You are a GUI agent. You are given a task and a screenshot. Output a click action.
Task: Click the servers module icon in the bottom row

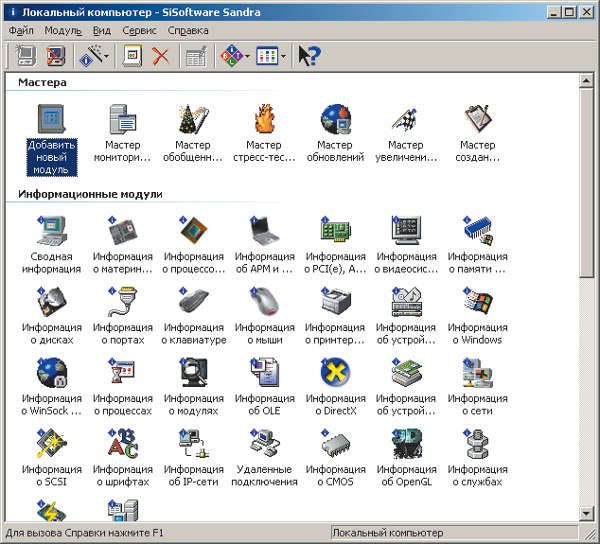point(122,510)
